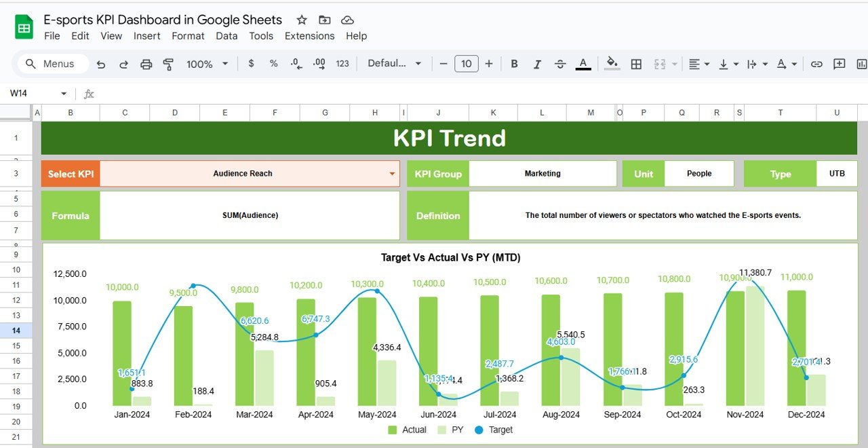This screenshot has width=868, height=448.
Task: Activate the paint format tool
Action: (x=168, y=64)
